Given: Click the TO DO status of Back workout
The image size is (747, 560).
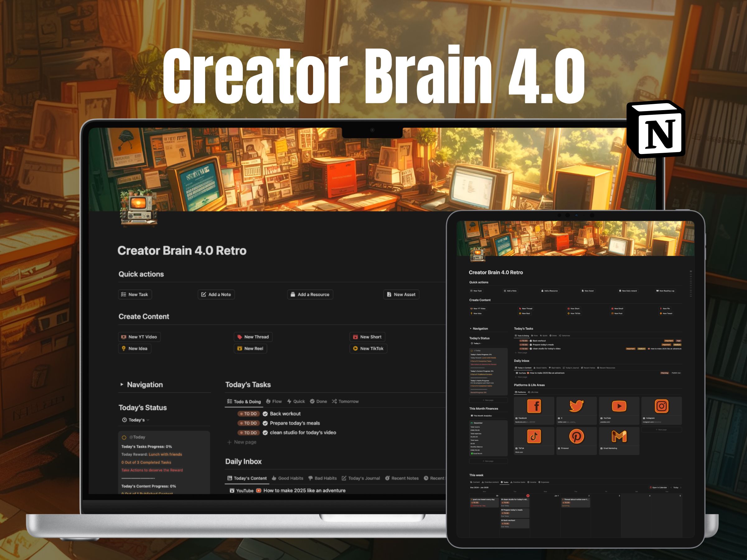Looking at the screenshot, I should [x=249, y=413].
